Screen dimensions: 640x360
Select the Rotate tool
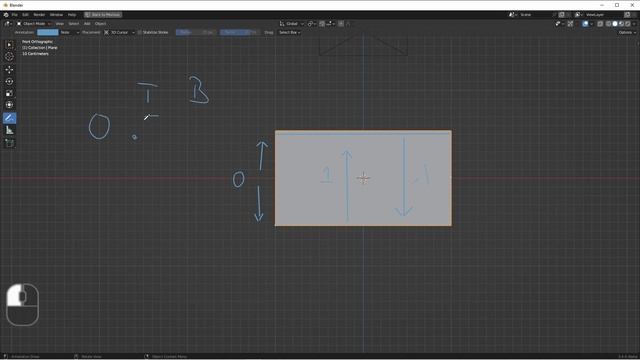click(9, 81)
